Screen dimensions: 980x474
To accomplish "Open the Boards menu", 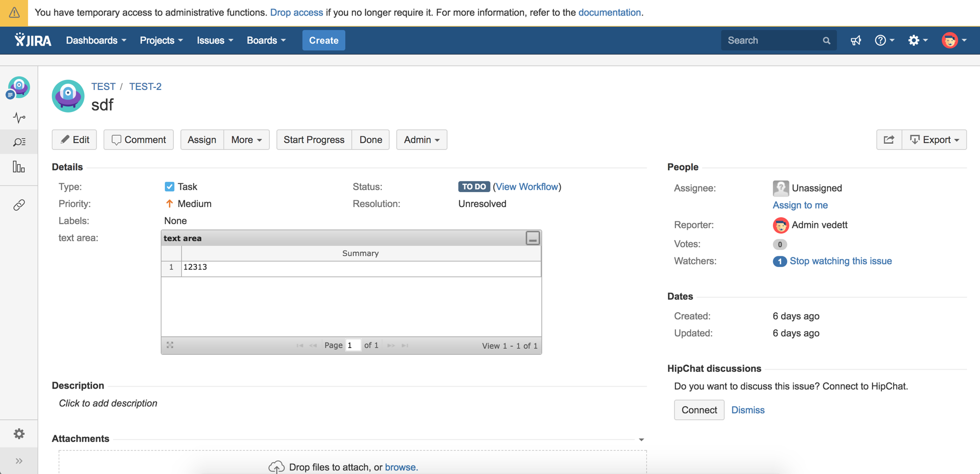I will (266, 41).
